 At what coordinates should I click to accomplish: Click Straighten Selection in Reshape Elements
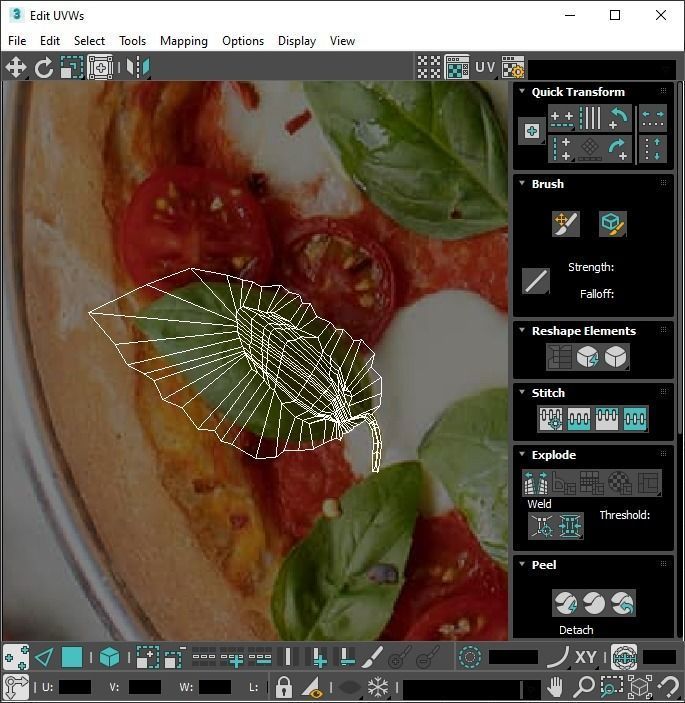click(x=559, y=357)
